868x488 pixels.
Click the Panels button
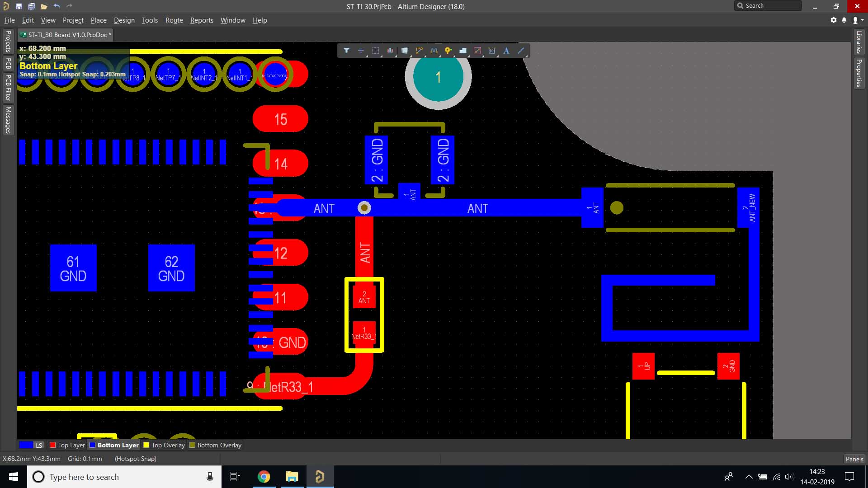tap(854, 459)
